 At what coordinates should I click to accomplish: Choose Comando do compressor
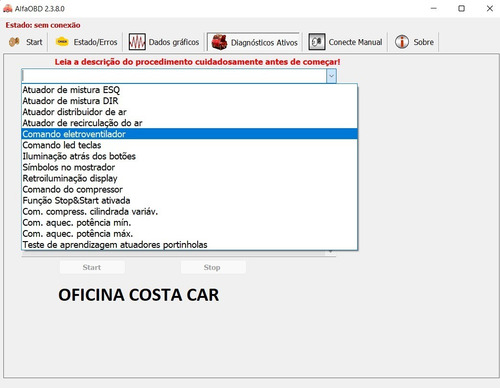coord(189,189)
